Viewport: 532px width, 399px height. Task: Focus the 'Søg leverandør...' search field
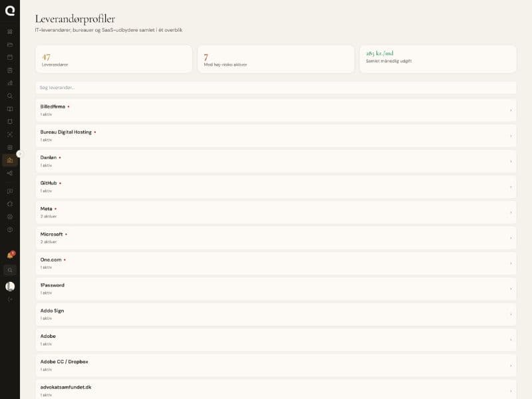(276, 88)
